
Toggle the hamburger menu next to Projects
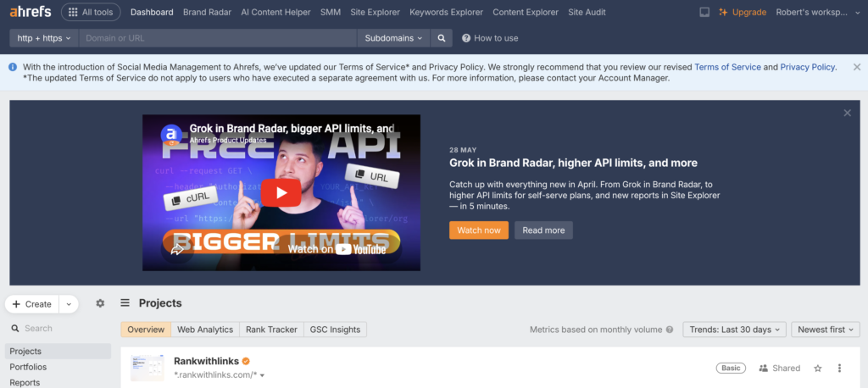click(125, 302)
